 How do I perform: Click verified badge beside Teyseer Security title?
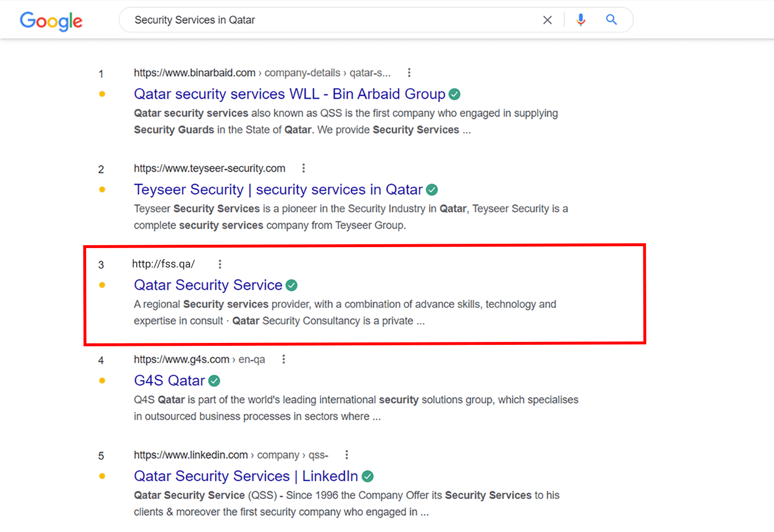click(x=432, y=190)
